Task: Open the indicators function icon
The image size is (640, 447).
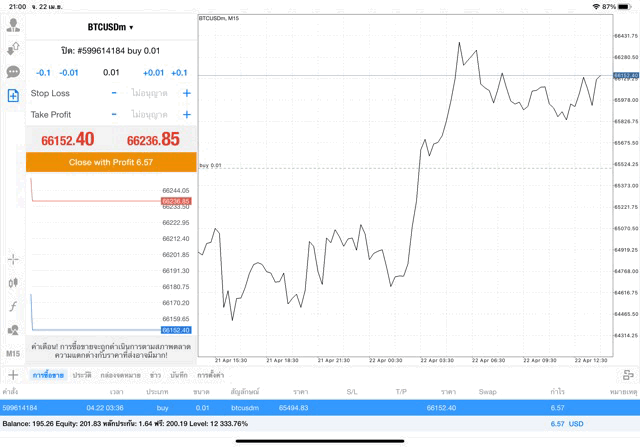Action: [x=13, y=306]
